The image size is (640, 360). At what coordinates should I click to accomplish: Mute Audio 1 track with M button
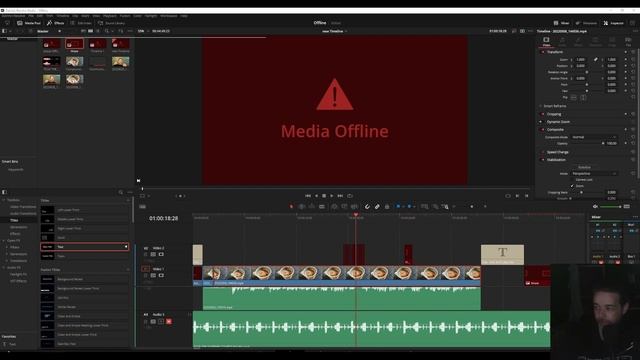click(x=169, y=322)
